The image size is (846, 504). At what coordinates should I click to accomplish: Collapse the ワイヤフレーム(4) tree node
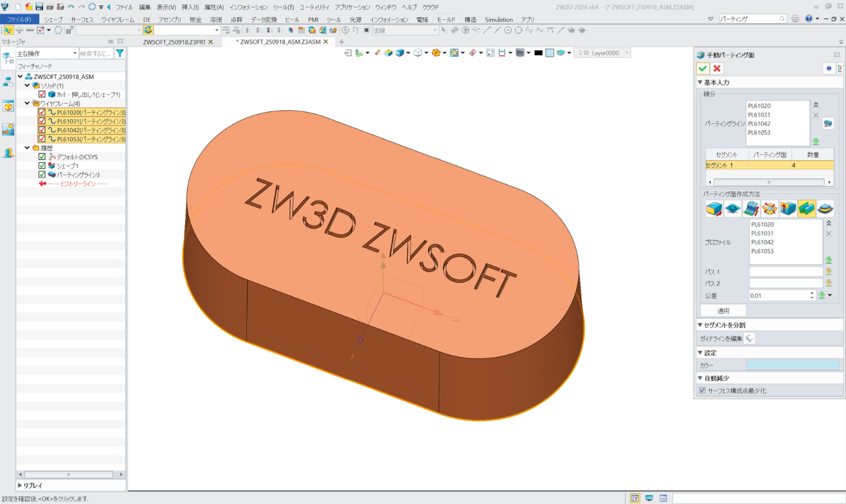27,104
